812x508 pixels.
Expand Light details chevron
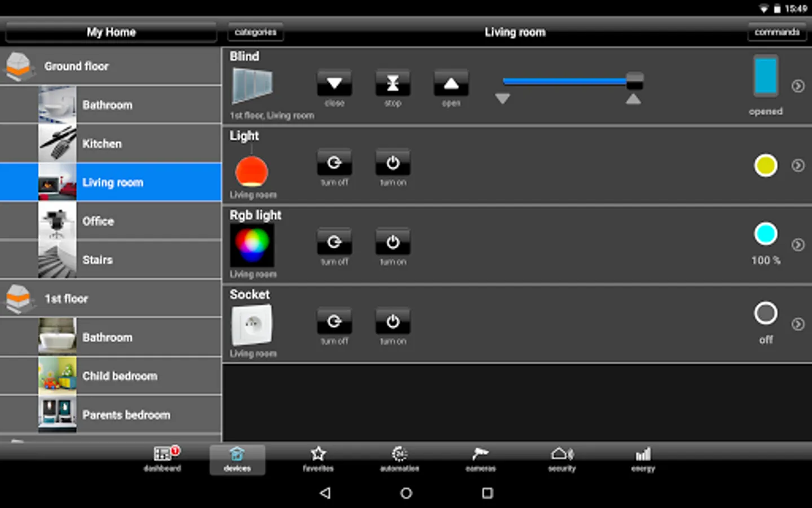click(797, 165)
